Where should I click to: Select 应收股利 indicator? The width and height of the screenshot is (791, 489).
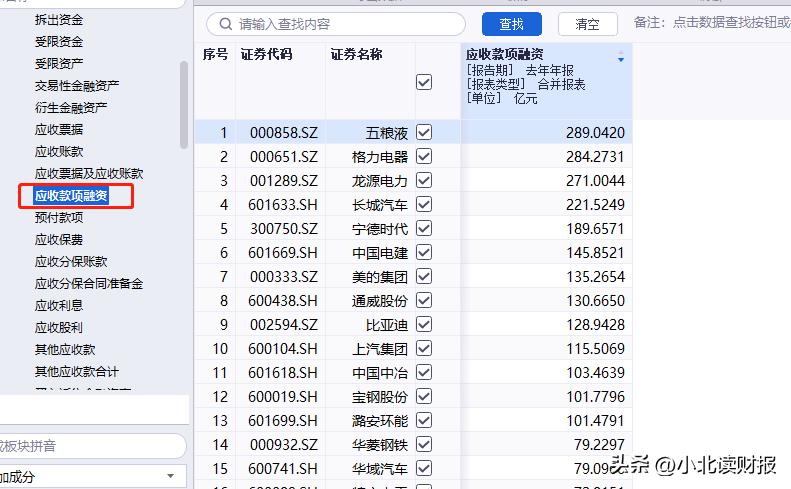[59, 328]
